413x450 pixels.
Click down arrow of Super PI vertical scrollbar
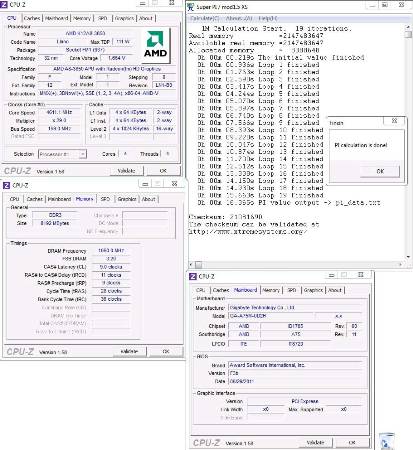coord(408,257)
